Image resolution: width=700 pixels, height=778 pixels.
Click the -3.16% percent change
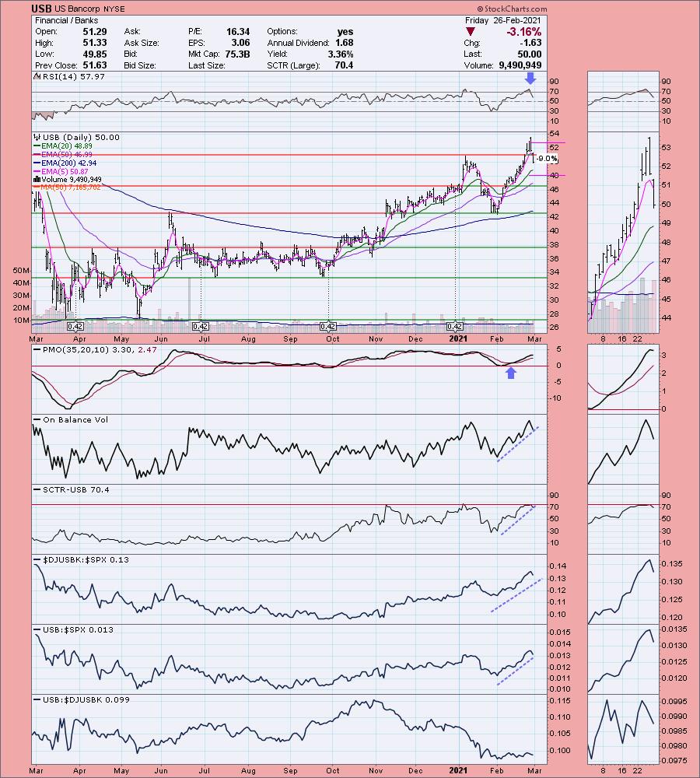point(523,32)
